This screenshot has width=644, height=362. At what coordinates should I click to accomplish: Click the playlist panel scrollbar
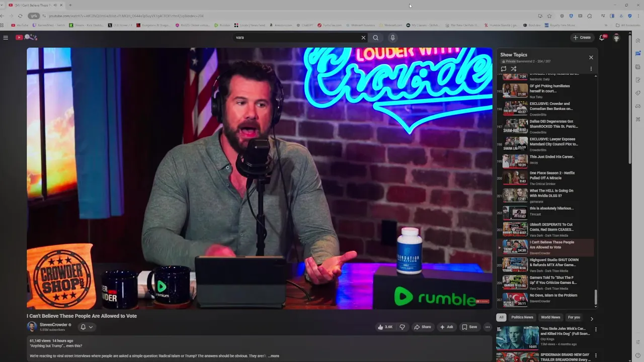(x=596, y=298)
